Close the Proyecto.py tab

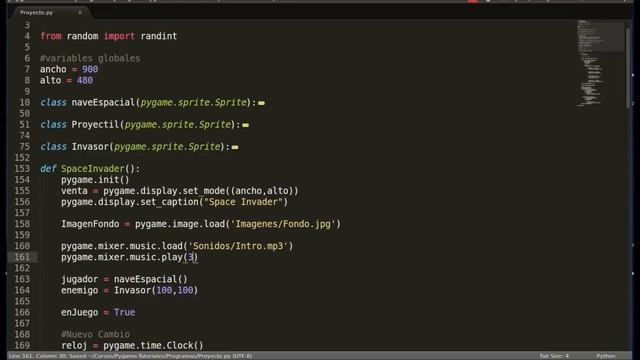(x=80, y=13)
